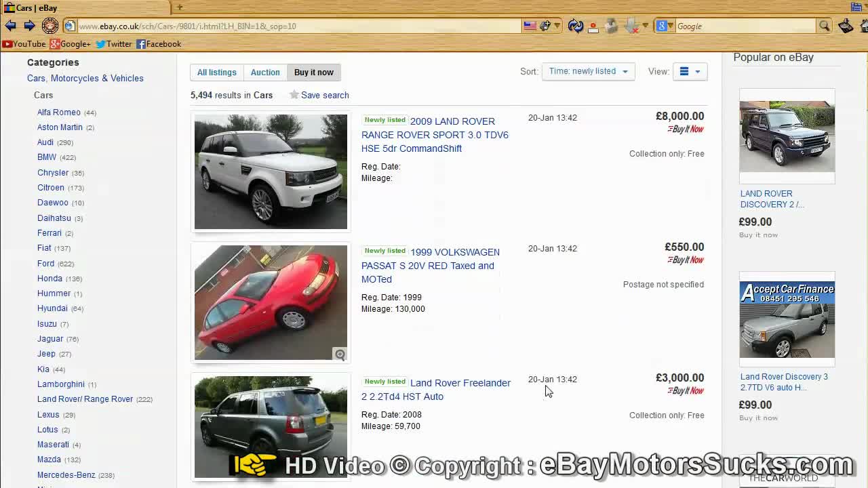
Task: Click the grey stamp toolbar icon
Action: pos(612,26)
